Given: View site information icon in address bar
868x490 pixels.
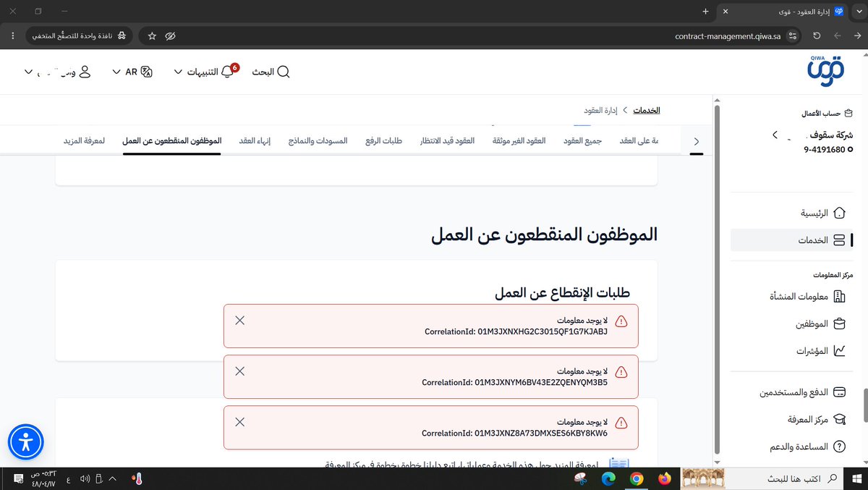Looking at the screenshot, I should (793, 35).
